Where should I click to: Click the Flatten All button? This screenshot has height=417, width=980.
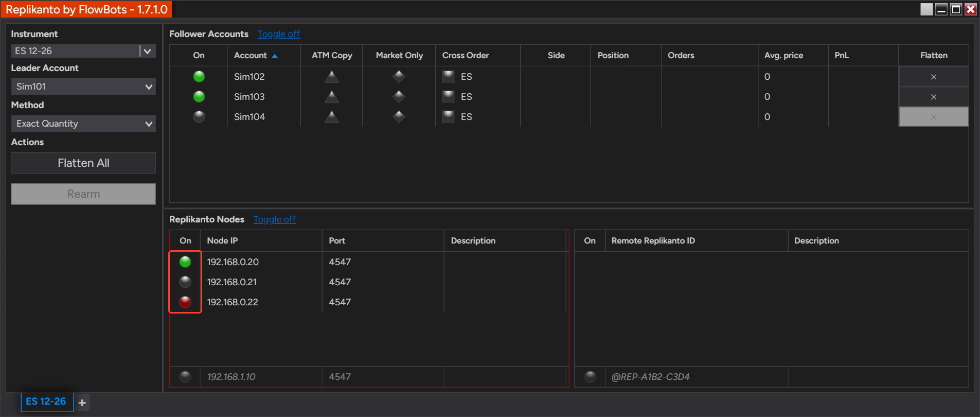pyautogui.click(x=83, y=163)
